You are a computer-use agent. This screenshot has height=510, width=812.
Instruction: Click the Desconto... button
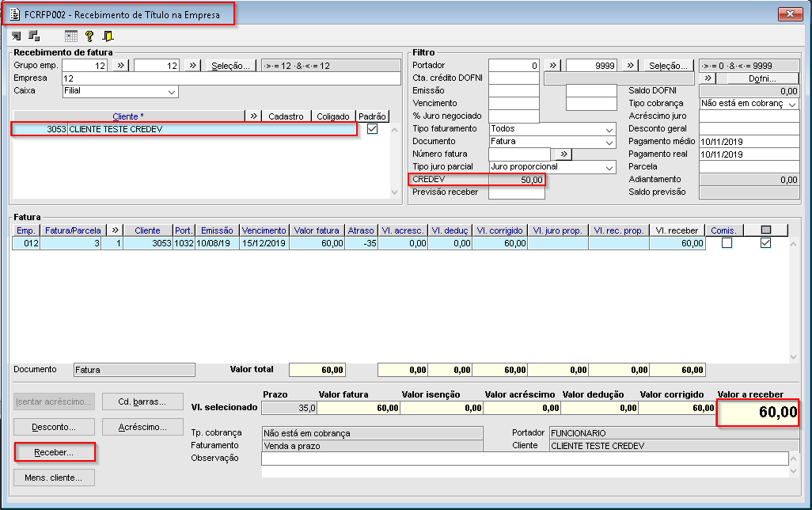click(54, 427)
